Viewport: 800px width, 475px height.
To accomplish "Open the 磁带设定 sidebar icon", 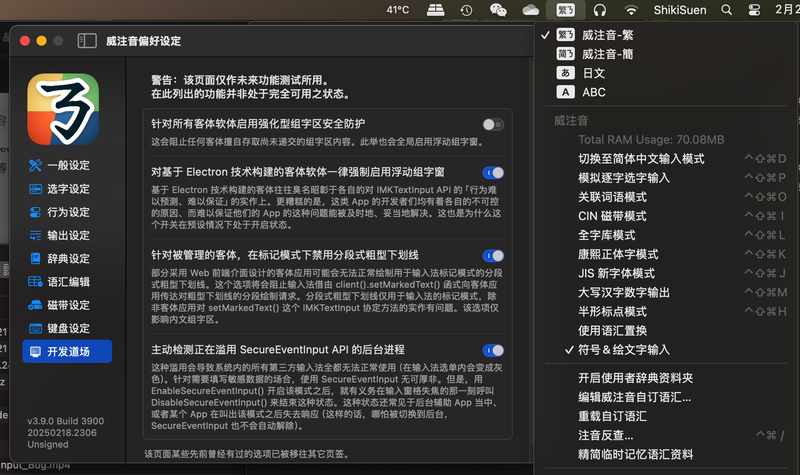I will tap(35, 305).
